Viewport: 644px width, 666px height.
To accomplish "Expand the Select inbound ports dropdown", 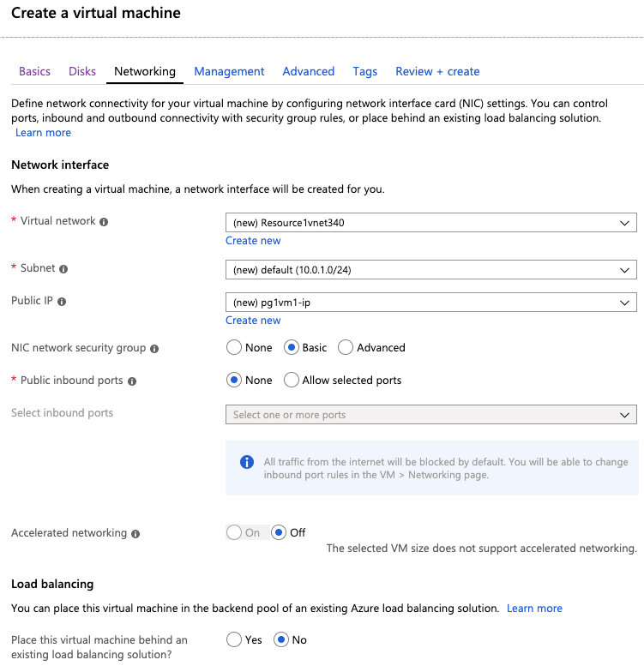I will (430, 415).
